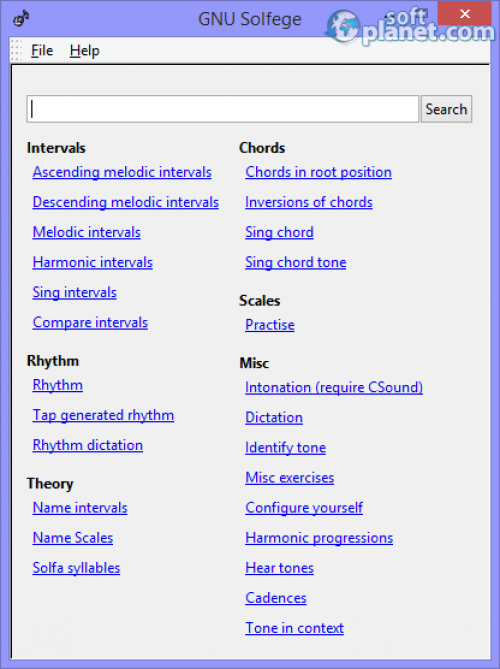Open Tap generated rhythm exercise
This screenshot has height=669, width=500.
pyautogui.click(x=103, y=415)
